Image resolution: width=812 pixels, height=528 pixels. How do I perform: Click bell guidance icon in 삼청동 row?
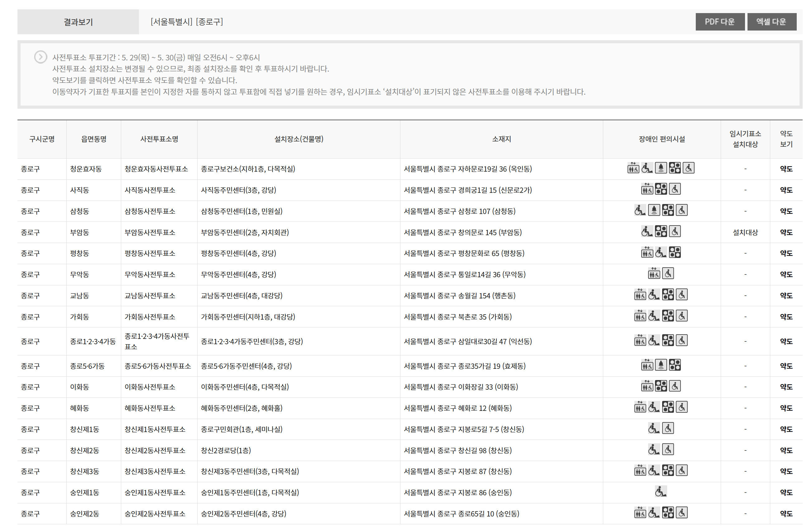[x=654, y=211]
